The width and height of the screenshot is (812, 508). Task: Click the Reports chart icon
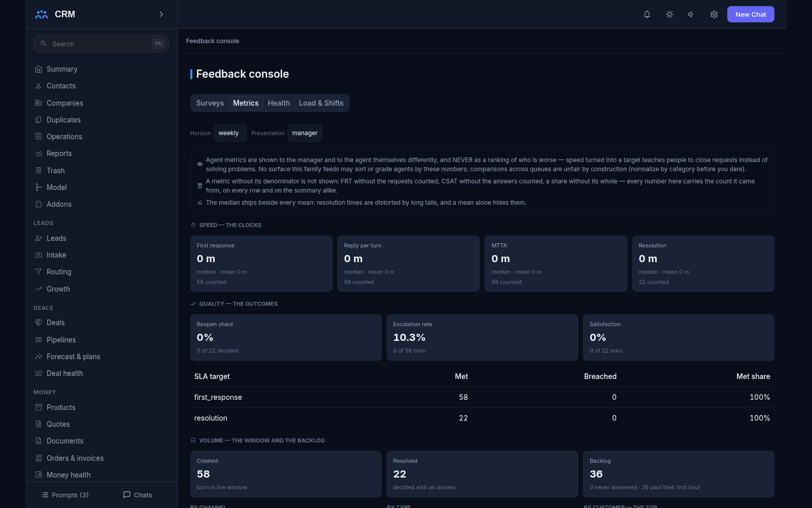tap(39, 153)
